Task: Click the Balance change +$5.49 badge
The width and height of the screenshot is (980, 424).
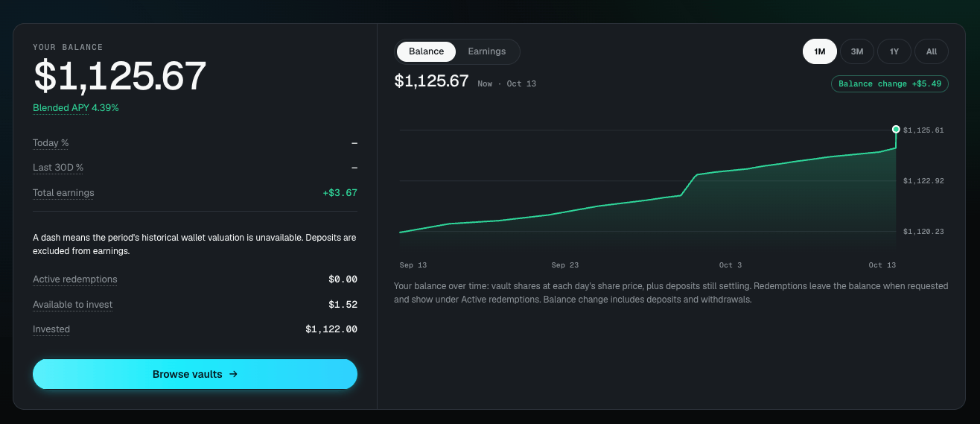Action: pos(890,83)
